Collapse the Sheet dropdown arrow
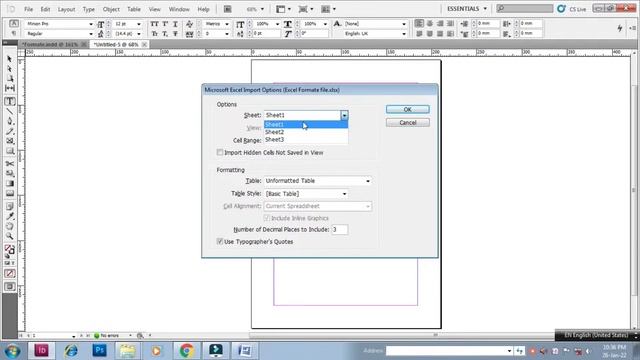This screenshot has height=360, width=640. pos(344,115)
